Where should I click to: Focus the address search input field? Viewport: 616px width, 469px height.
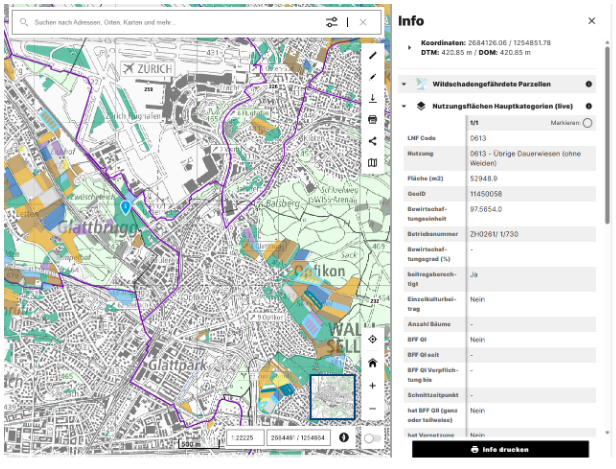(173, 22)
